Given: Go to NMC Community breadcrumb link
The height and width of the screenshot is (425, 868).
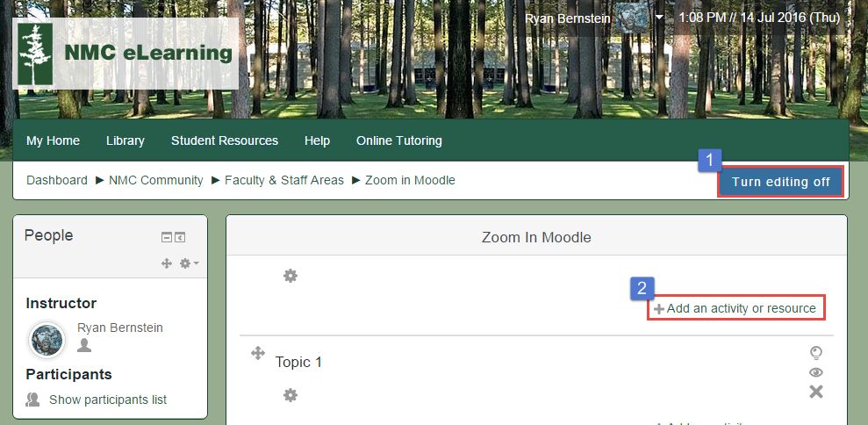Looking at the screenshot, I should pyautogui.click(x=156, y=180).
